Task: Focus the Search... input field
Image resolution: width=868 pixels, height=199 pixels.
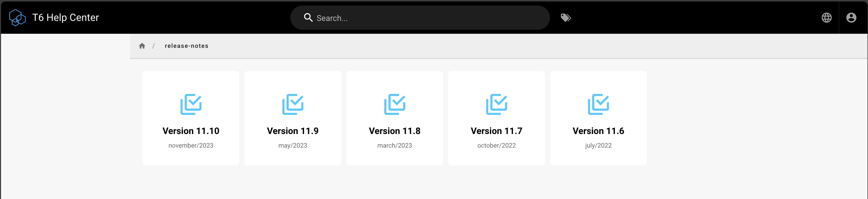Action: pos(420,18)
